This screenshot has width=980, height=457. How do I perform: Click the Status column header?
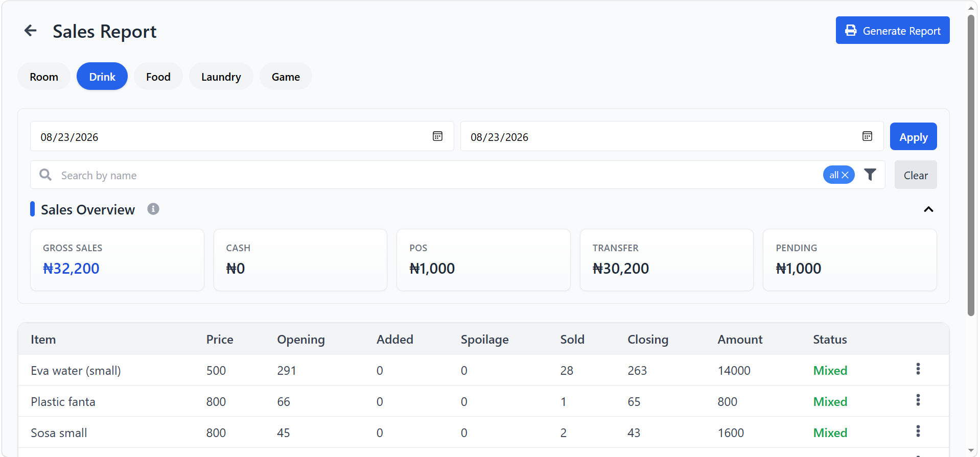click(830, 340)
